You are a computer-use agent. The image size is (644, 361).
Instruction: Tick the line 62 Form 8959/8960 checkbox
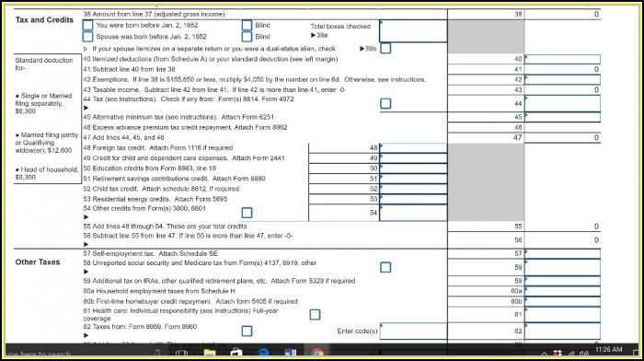[247, 331]
